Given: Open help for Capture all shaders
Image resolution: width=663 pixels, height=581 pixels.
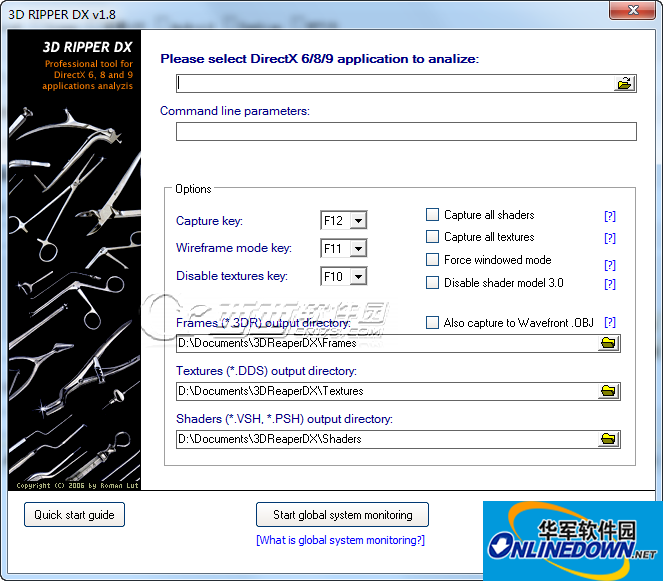Looking at the screenshot, I should point(609,216).
